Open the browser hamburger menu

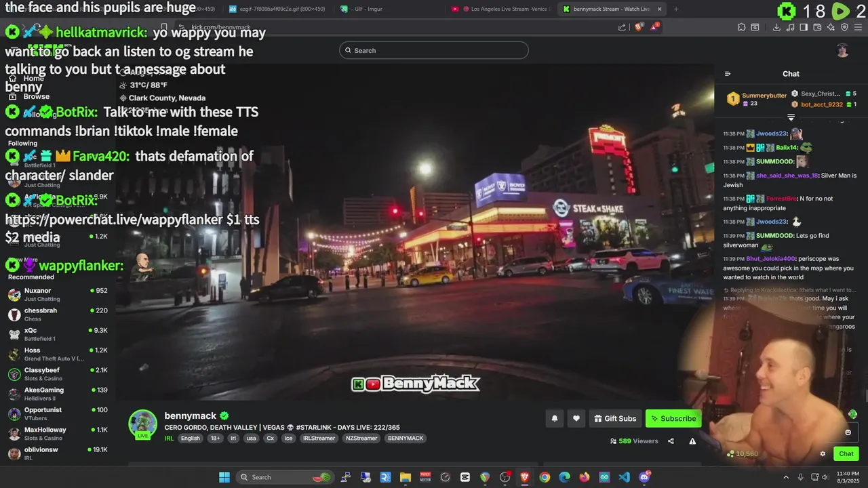pyautogui.click(x=858, y=27)
